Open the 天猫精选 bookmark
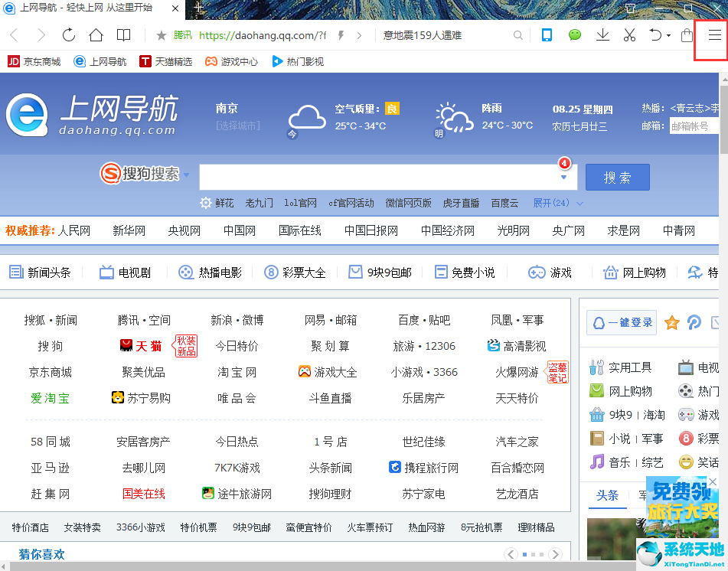The image size is (728, 571). click(166, 61)
